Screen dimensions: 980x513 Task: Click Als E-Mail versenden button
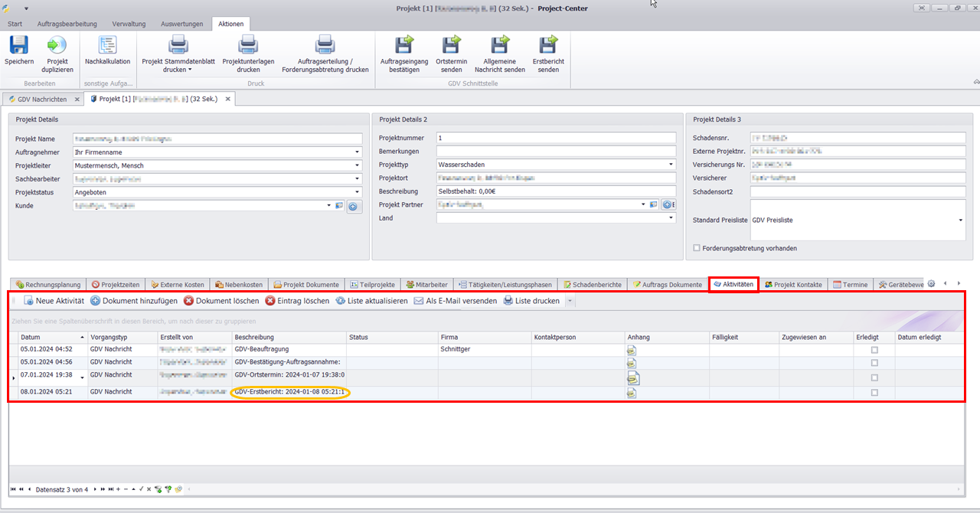455,301
